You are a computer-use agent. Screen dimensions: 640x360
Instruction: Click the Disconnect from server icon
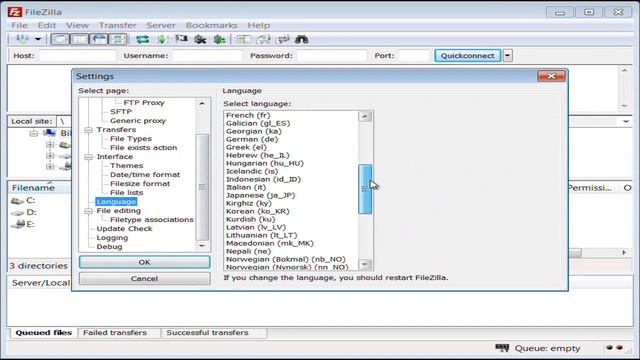point(200,39)
